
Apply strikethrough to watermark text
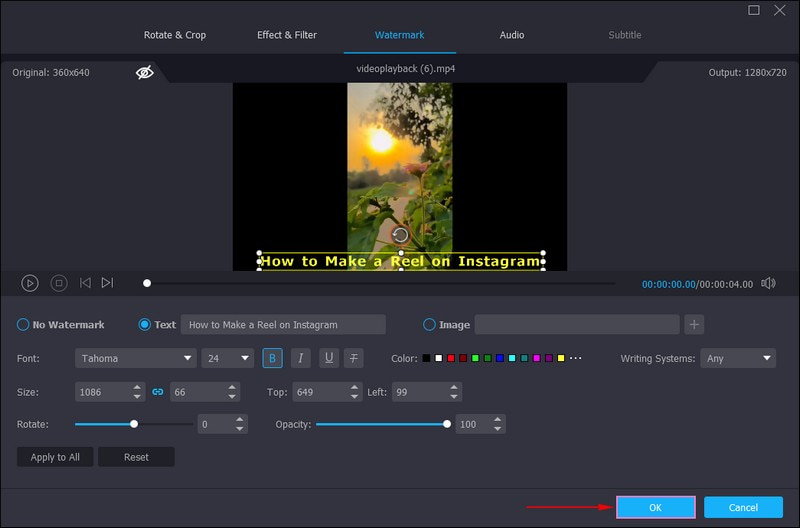coord(355,358)
